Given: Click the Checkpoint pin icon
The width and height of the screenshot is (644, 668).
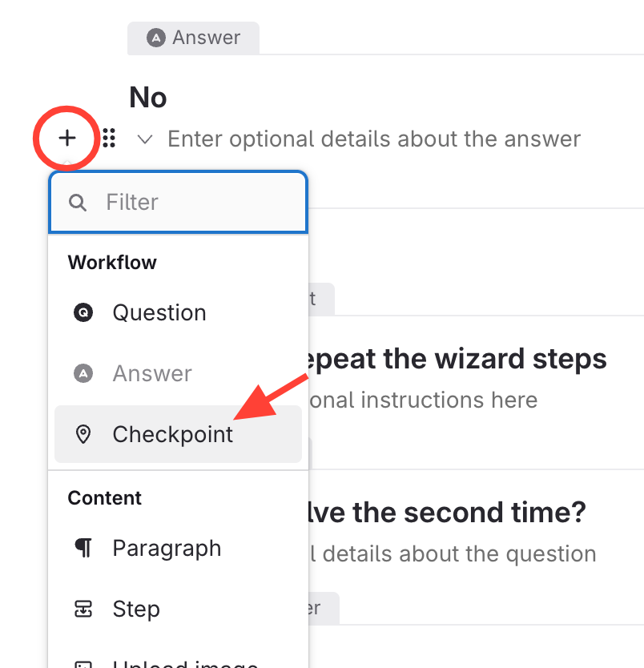Looking at the screenshot, I should click(x=83, y=434).
